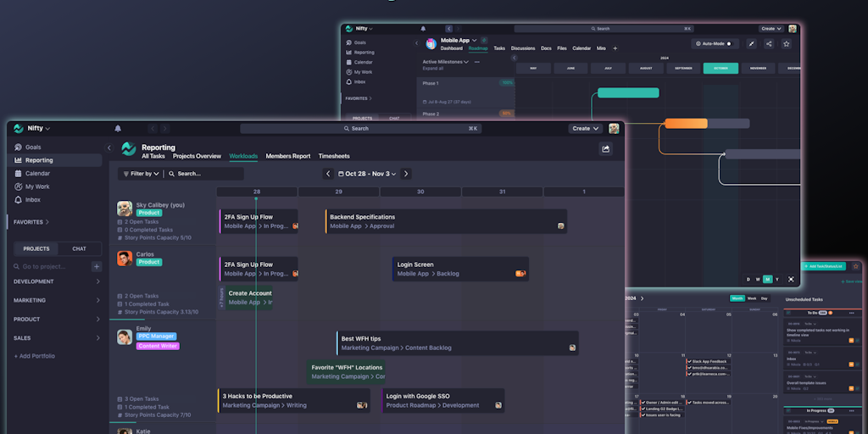Open the three-dot menu beside Active Milestones
This screenshot has height=434, width=868.
pyautogui.click(x=476, y=62)
